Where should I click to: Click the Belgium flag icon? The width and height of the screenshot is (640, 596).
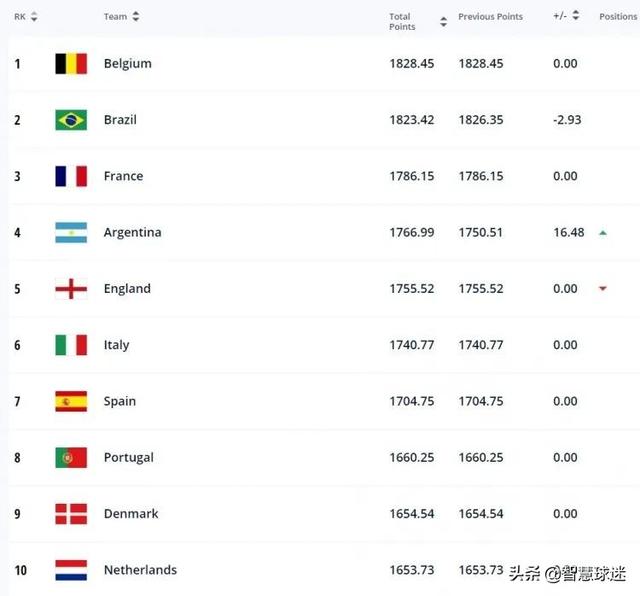pos(71,64)
